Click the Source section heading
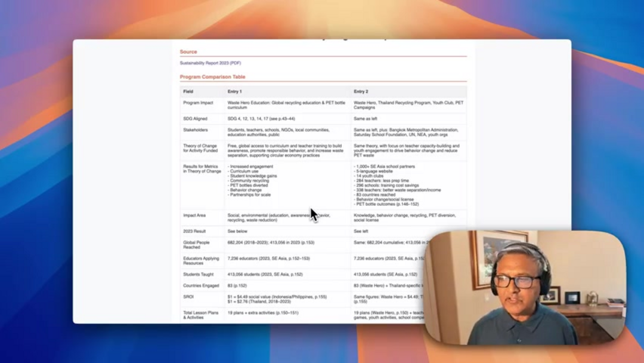644x363 pixels. (188, 52)
